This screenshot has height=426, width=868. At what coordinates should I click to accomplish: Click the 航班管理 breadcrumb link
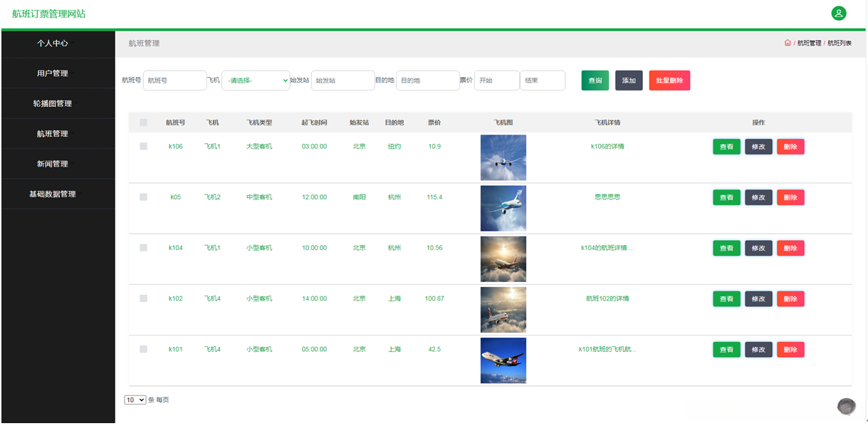point(809,43)
